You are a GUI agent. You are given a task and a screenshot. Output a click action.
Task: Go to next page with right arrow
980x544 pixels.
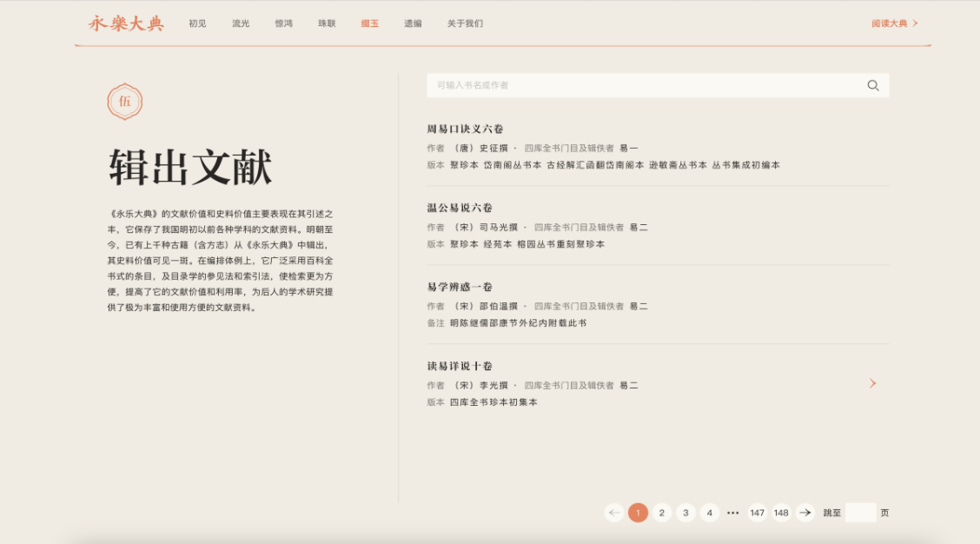point(805,513)
